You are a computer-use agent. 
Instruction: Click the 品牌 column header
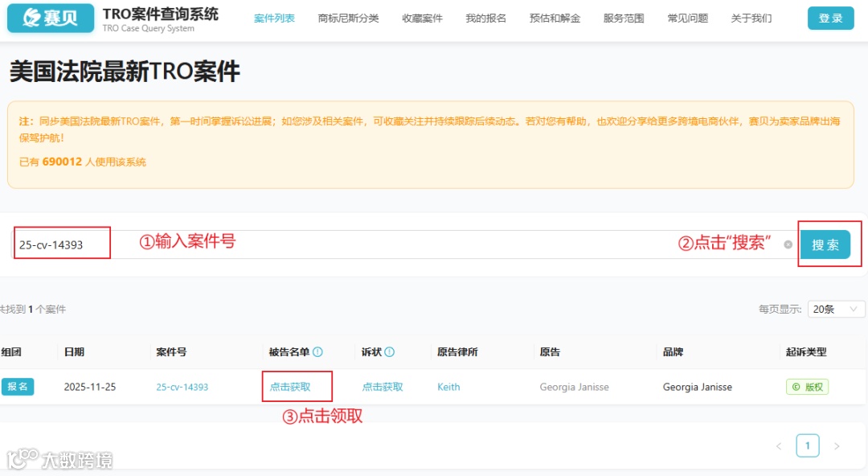674,352
